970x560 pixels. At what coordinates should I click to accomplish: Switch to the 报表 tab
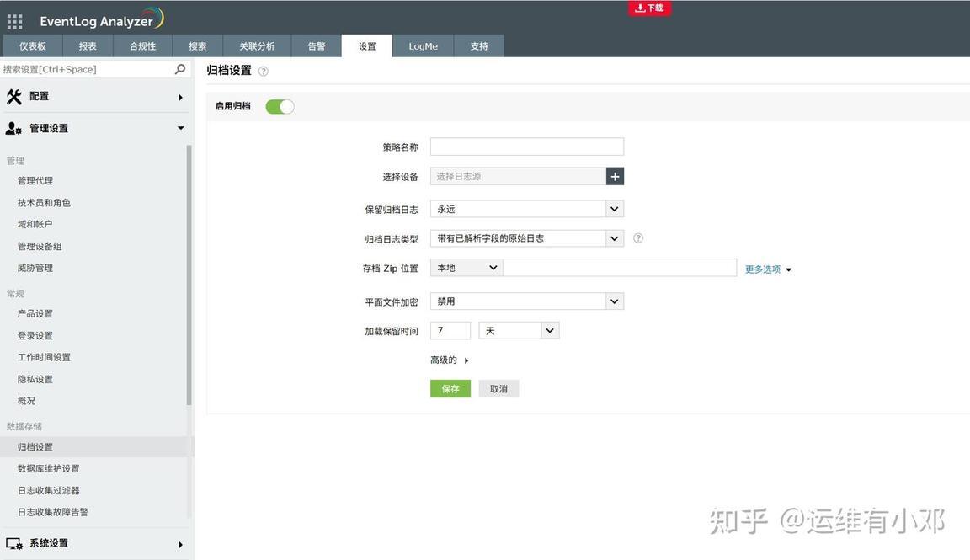click(88, 45)
